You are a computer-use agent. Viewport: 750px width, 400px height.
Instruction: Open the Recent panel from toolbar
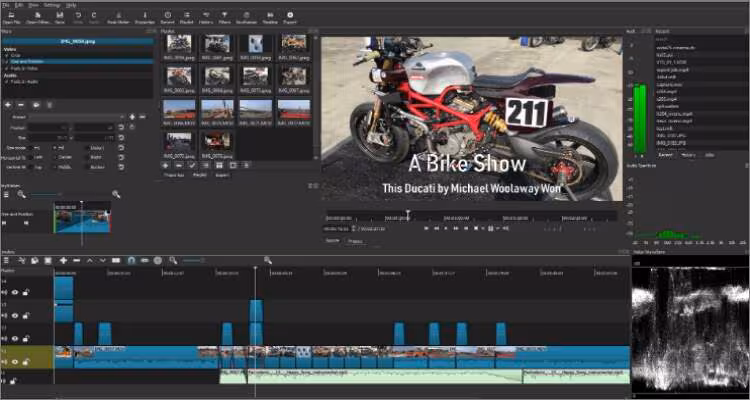pyautogui.click(x=167, y=18)
